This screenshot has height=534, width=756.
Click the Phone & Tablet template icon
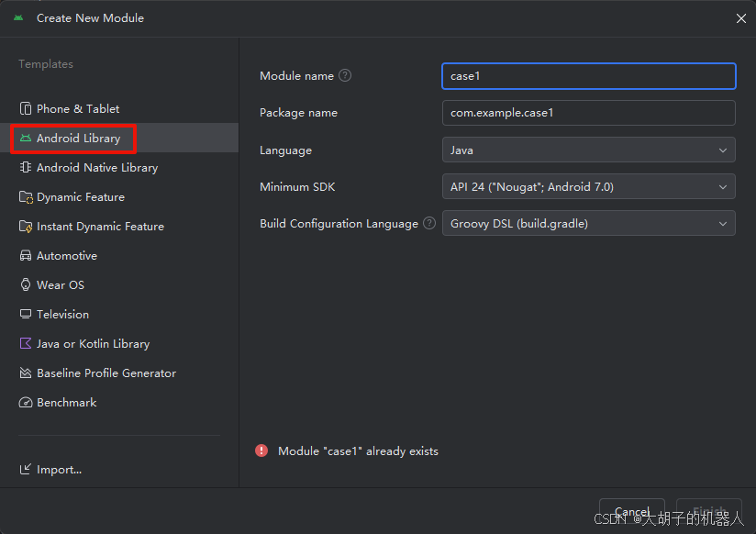click(26, 109)
